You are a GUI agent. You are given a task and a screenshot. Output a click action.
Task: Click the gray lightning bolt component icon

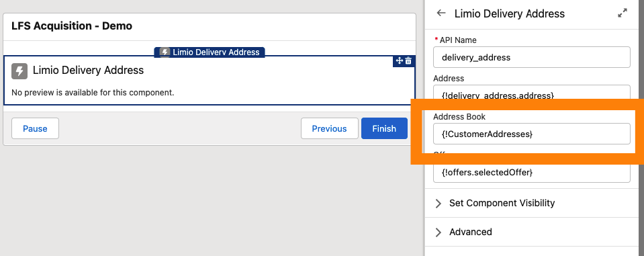point(19,71)
